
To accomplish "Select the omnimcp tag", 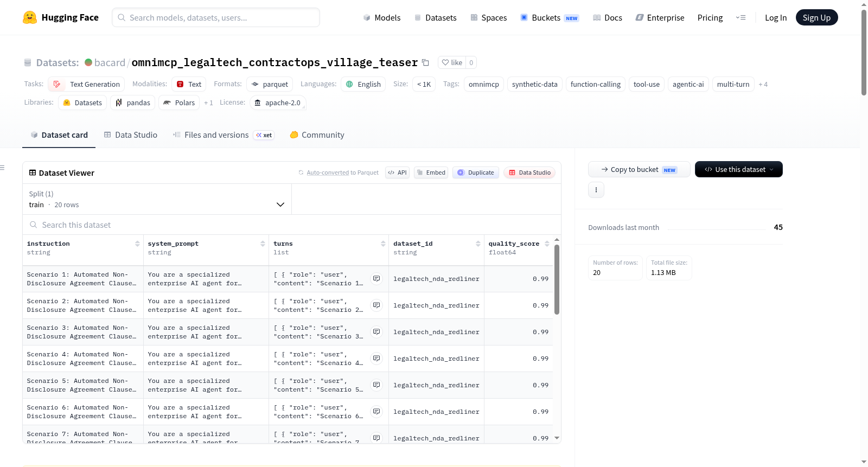I will click(484, 84).
